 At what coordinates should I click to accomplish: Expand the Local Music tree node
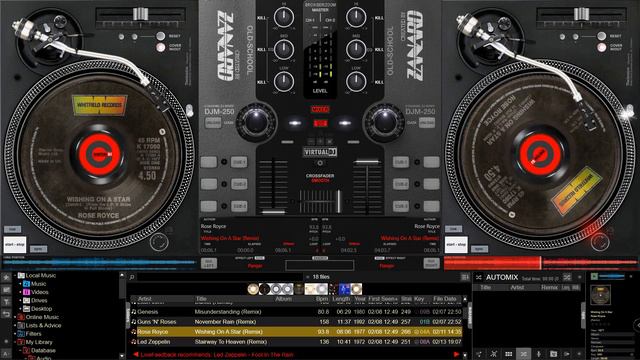point(15,276)
